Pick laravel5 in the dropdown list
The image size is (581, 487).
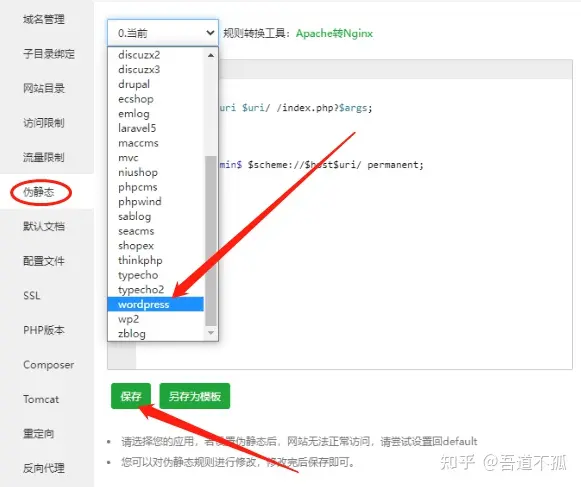(156, 128)
